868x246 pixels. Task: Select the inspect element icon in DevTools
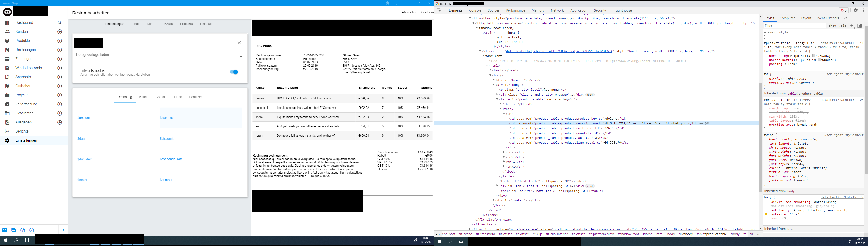coord(439,10)
